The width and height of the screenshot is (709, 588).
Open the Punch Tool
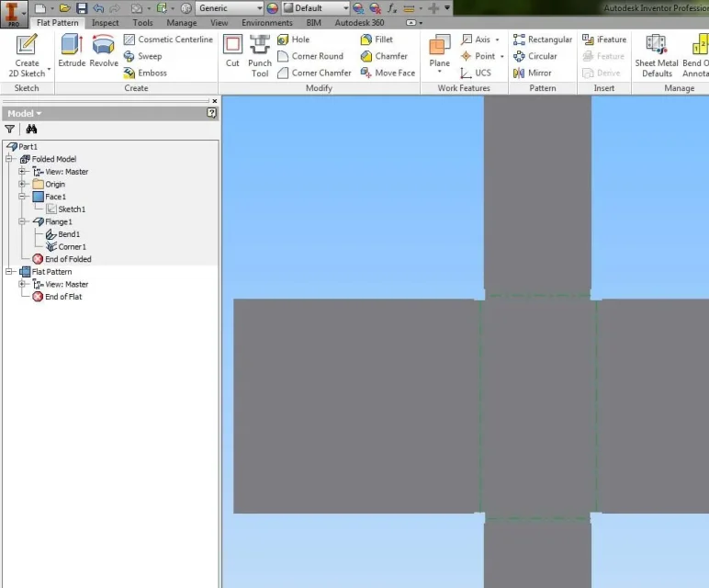[x=260, y=55]
